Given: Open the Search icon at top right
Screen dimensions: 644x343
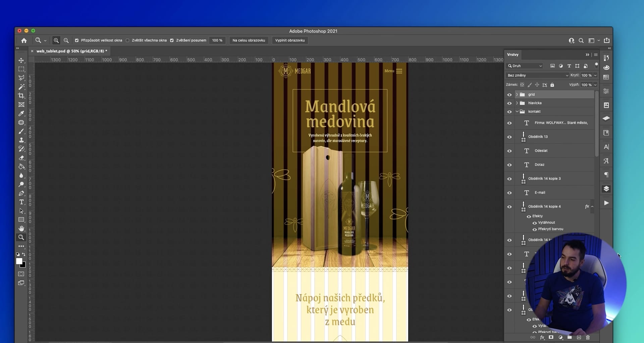Looking at the screenshot, I should click(581, 41).
